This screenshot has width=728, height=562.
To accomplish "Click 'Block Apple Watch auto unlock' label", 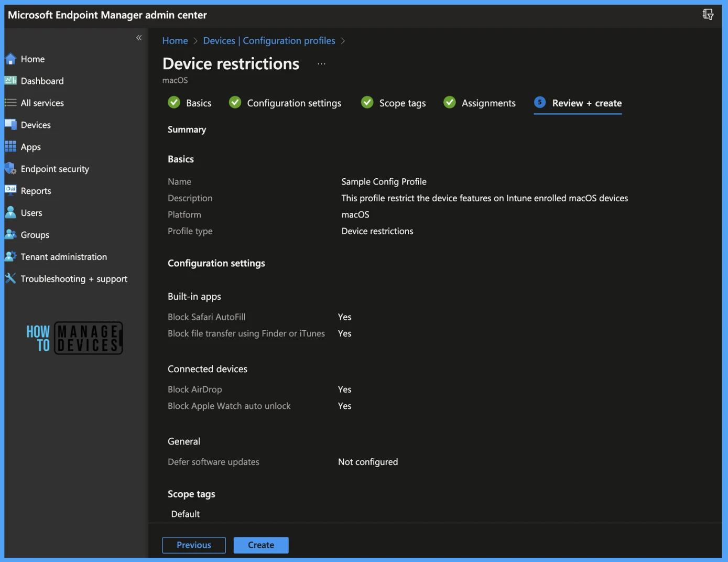I will tap(229, 406).
